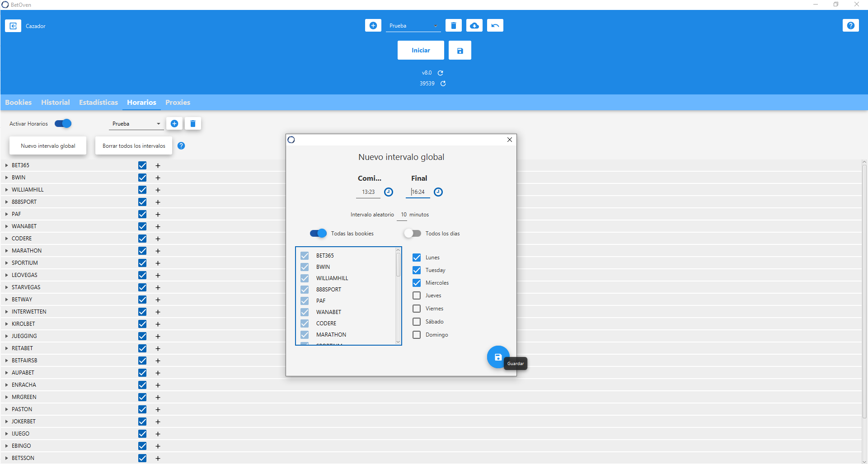Add interval for WILLIAMHILL with the plus icon

(x=158, y=190)
